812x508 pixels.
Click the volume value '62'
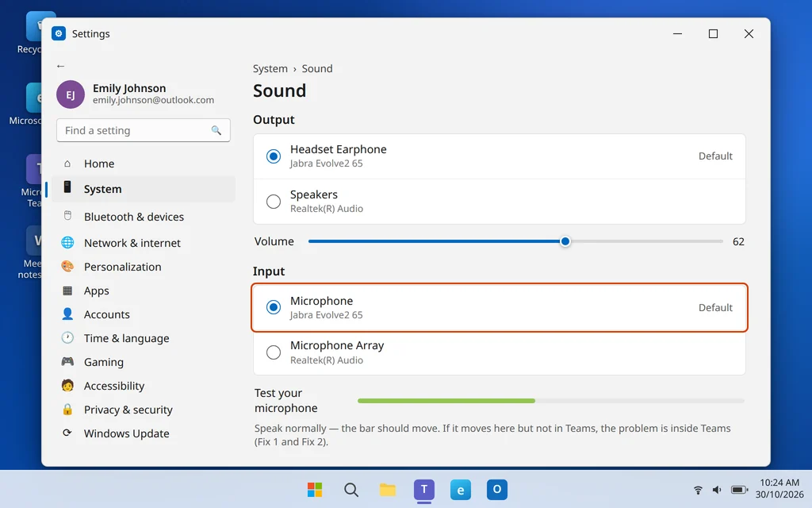pyautogui.click(x=738, y=241)
